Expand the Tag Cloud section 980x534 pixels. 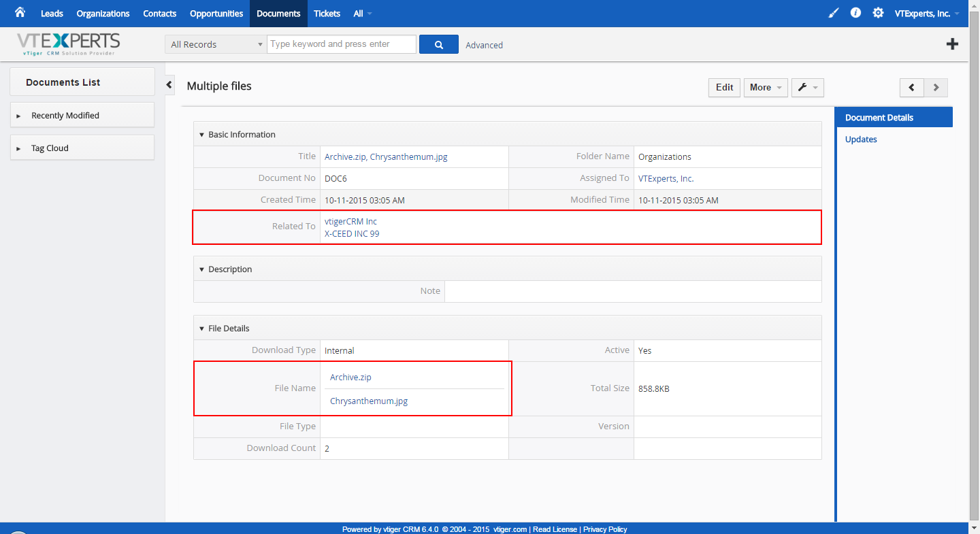tap(82, 148)
